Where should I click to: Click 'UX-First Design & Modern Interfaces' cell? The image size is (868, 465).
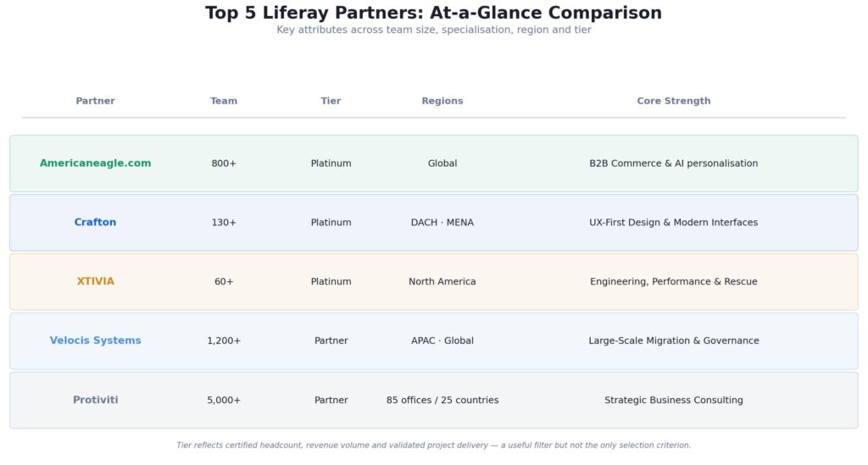(x=674, y=222)
